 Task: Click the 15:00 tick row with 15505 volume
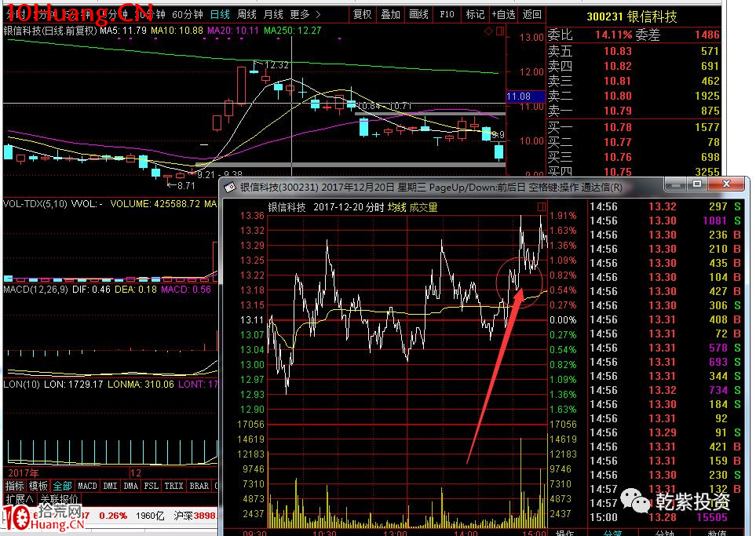pos(665,518)
